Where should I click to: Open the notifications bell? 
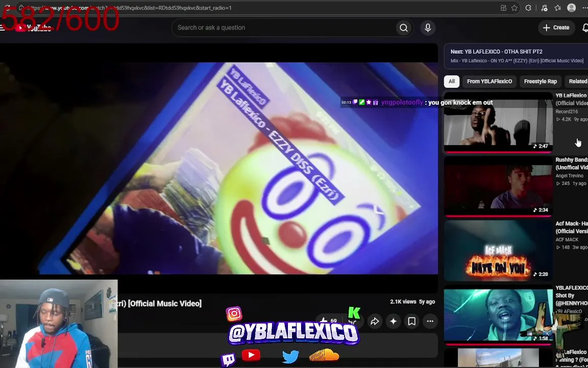585,28
